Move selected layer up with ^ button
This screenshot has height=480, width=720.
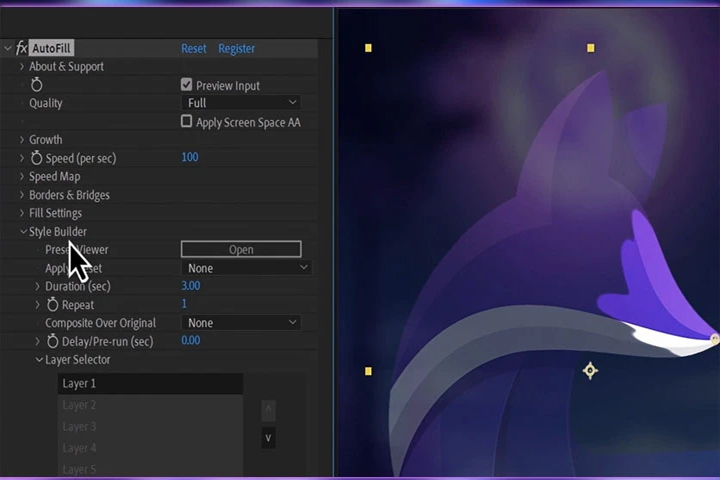click(x=268, y=410)
